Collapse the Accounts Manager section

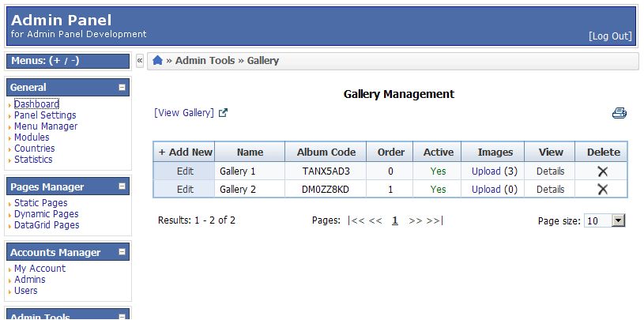pos(122,253)
